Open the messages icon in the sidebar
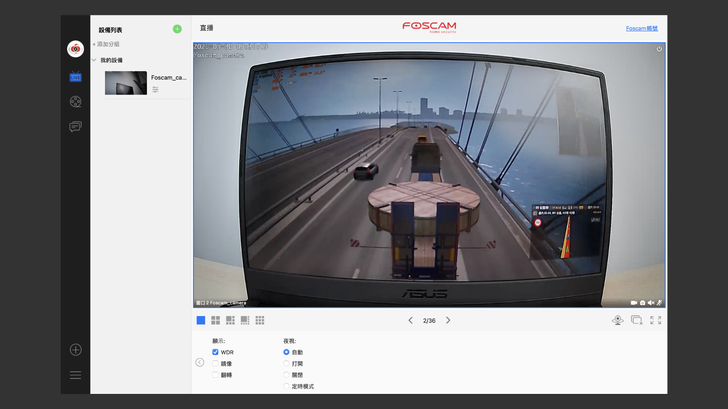 (x=75, y=127)
